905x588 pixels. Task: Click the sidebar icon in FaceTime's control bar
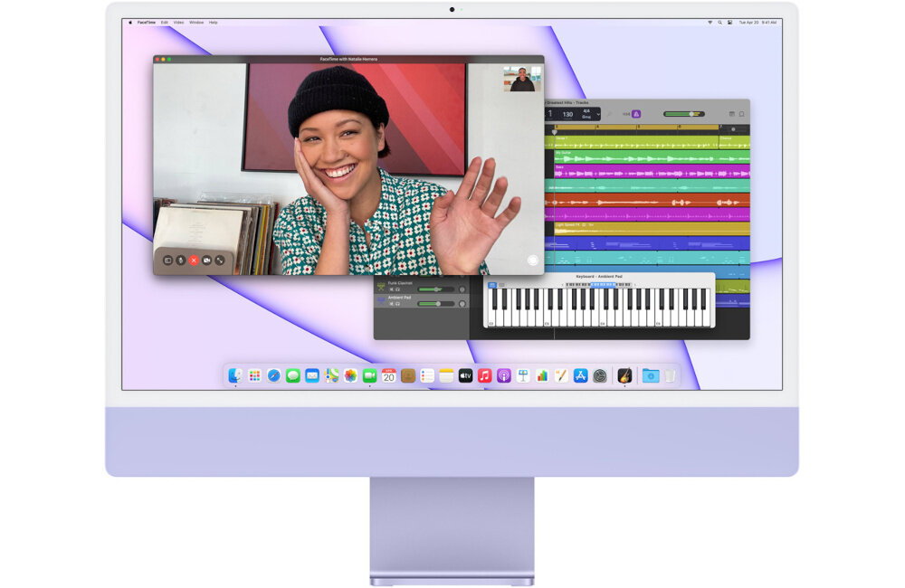click(x=168, y=261)
